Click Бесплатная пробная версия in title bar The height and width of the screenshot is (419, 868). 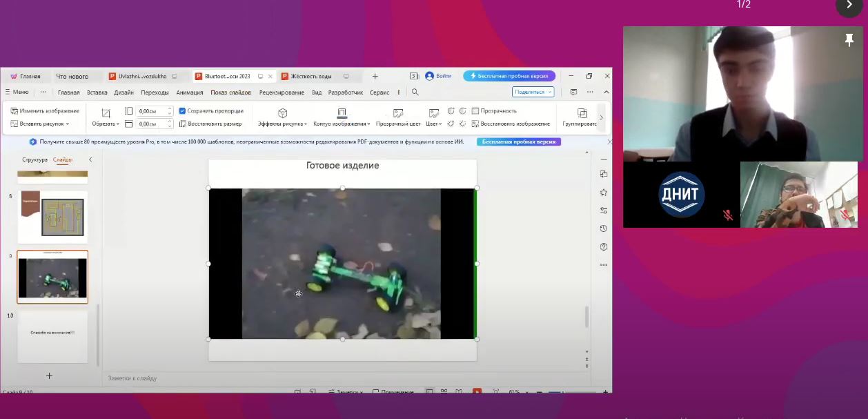pyautogui.click(x=509, y=76)
